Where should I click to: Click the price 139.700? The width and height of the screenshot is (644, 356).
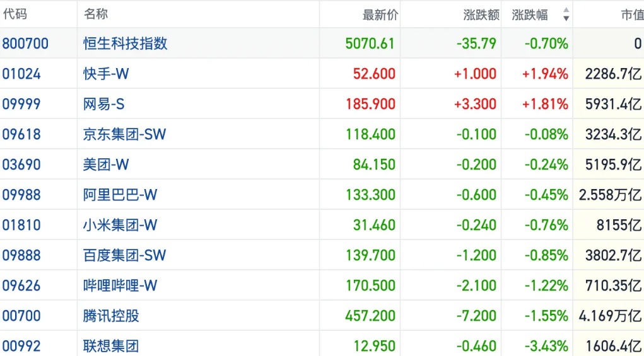click(x=370, y=256)
